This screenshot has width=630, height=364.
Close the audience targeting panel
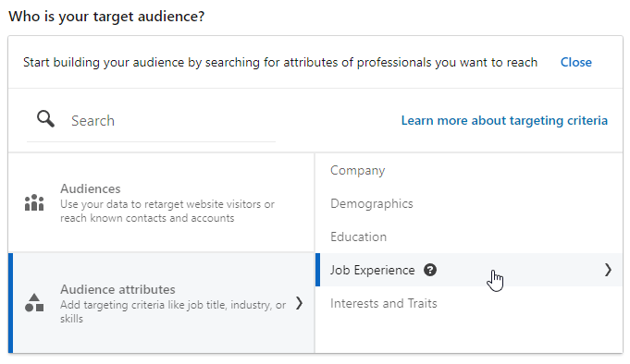[x=575, y=62]
